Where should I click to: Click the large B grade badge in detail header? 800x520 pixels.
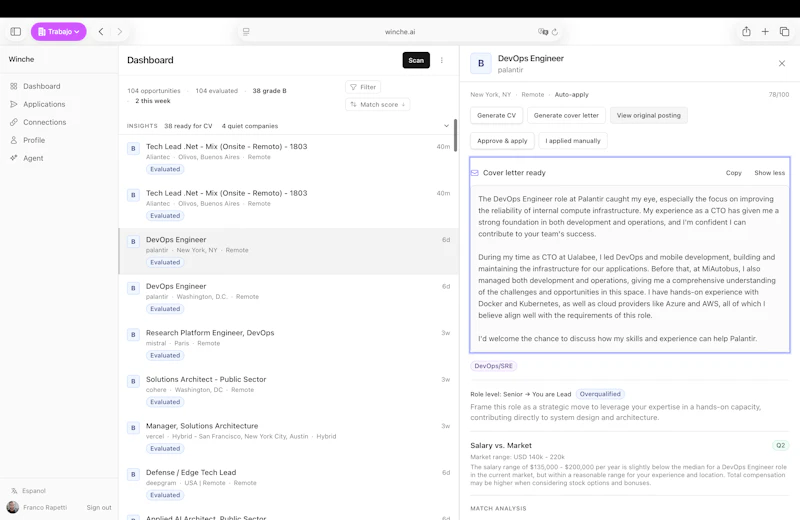481,63
